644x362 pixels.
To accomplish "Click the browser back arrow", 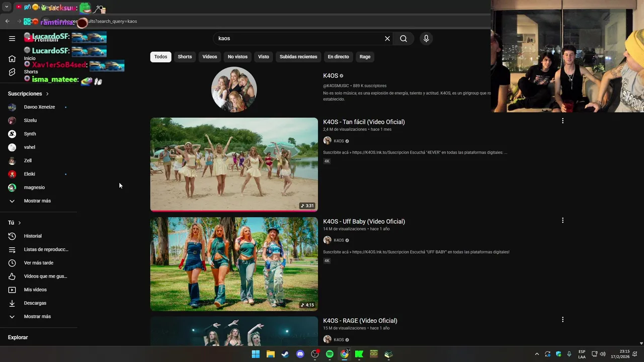I will [x=7, y=21].
